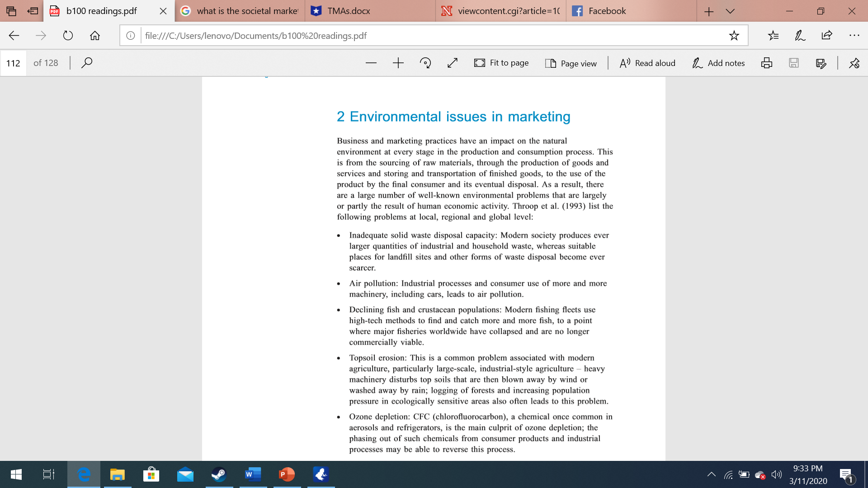Viewport: 868px width, 488px height.
Task: Open File Explorer from the taskbar
Action: coord(118,474)
